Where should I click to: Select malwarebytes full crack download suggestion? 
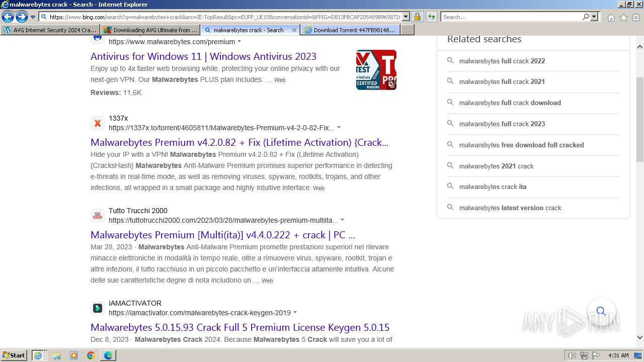click(533, 103)
